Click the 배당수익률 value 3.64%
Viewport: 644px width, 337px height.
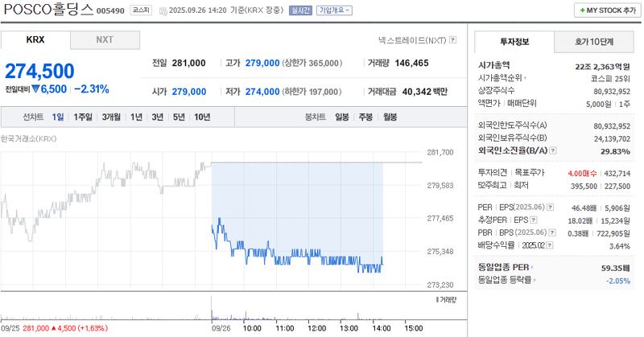620,246
